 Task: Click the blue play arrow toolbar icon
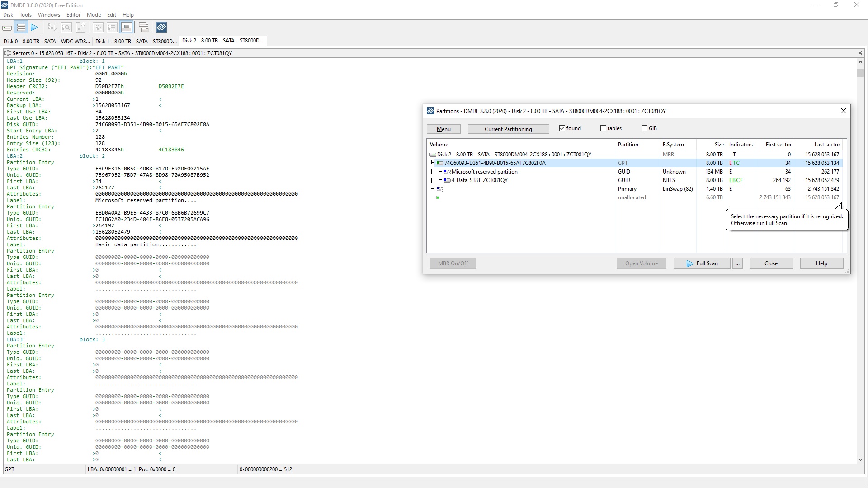[x=34, y=28]
